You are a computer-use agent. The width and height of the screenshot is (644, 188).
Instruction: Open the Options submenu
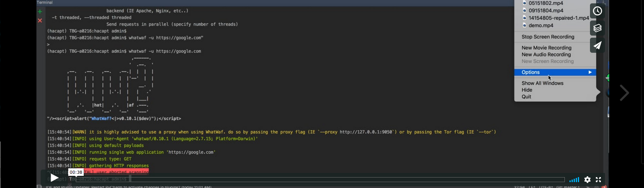(x=555, y=72)
